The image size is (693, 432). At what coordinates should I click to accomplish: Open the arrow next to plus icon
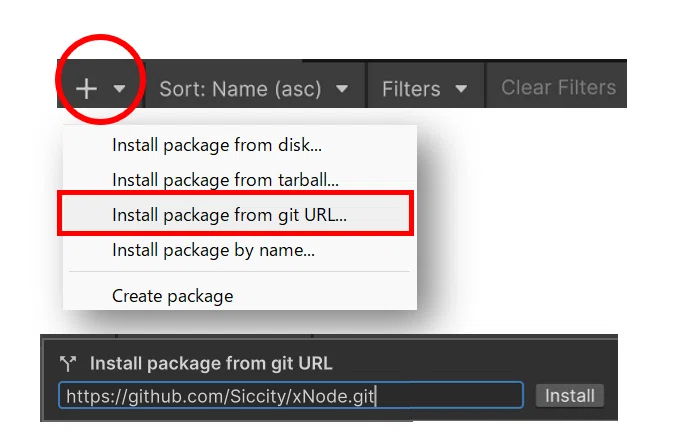click(x=119, y=89)
